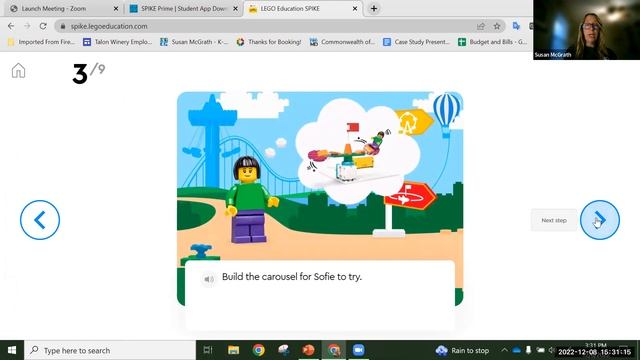The image size is (640, 360).
Task: Click the Build the carousel instruction text
Action: click(x=292, y=277)
